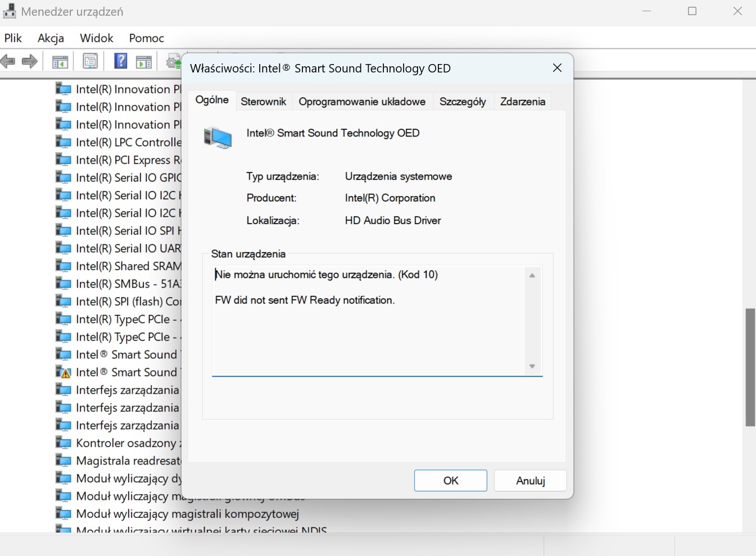
Task: Click the up arrow in device status box
Action: pos(532,275)
